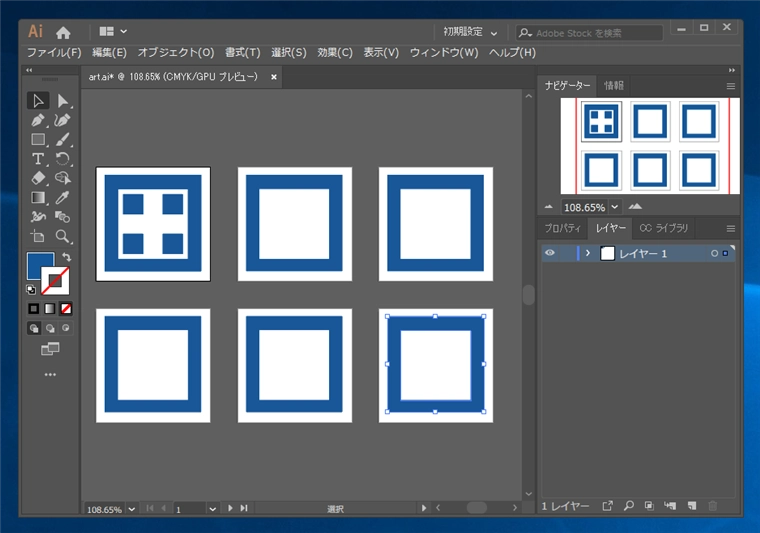Click target circle on レイヤー 1

714,254
